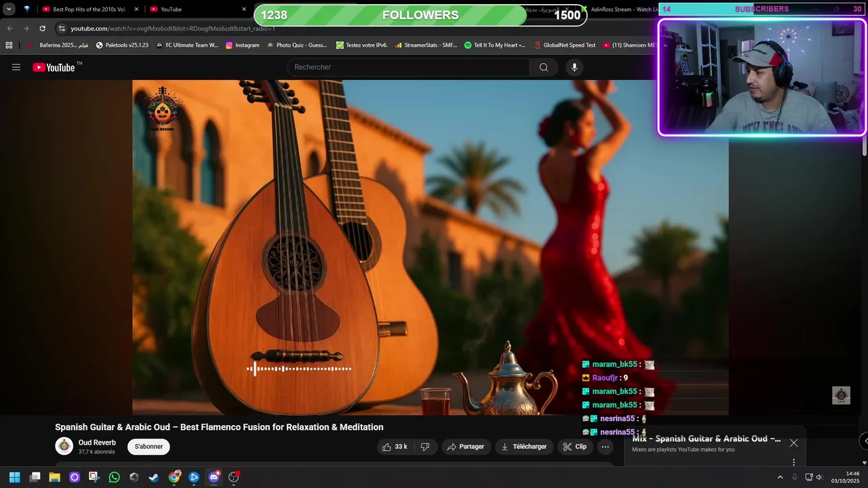Open Task View on the taskbar
This screenshot has height=488, width=868.
tap(35, 477)
